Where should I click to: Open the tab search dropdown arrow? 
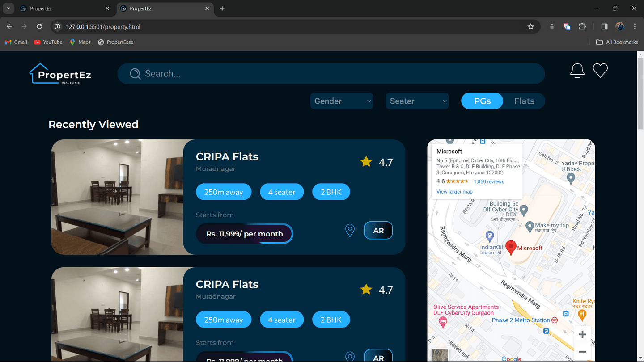(x=8, y=8)
